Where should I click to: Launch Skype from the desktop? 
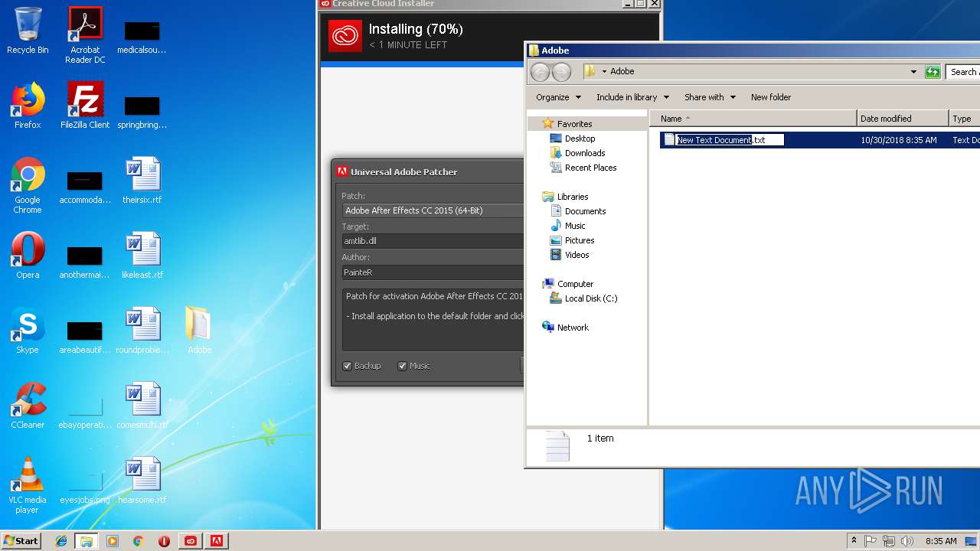click(28, 331)
